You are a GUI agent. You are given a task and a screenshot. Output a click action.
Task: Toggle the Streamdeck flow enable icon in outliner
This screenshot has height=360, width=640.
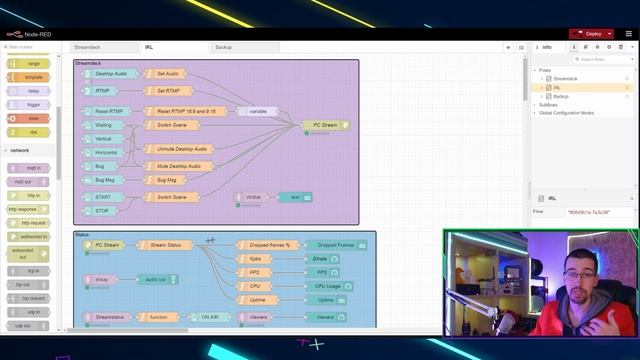pos(627,78)
